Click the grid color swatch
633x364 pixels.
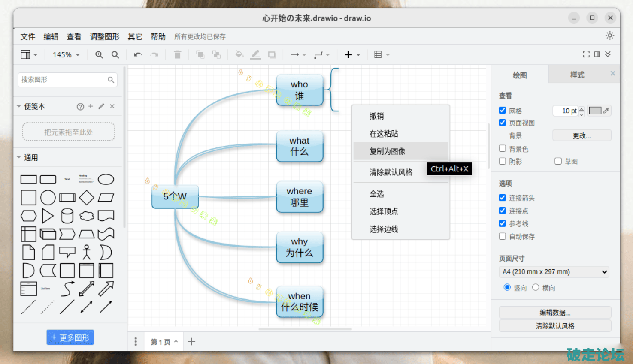(x=595, y=111)
